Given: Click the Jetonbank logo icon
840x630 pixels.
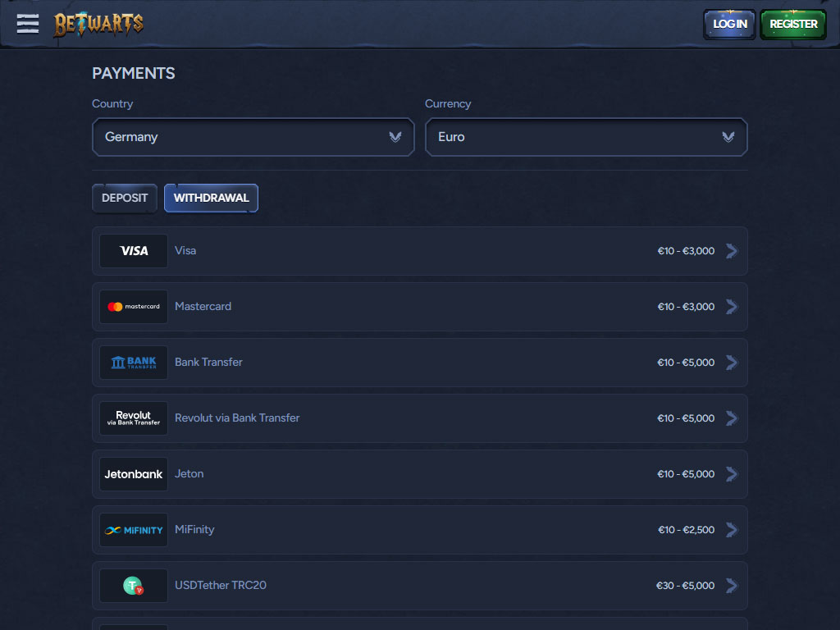Looking at the screenshot, I should click(x=134, y=474).
